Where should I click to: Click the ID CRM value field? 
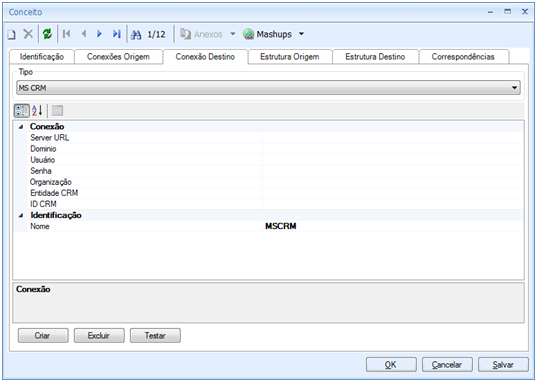393,204
